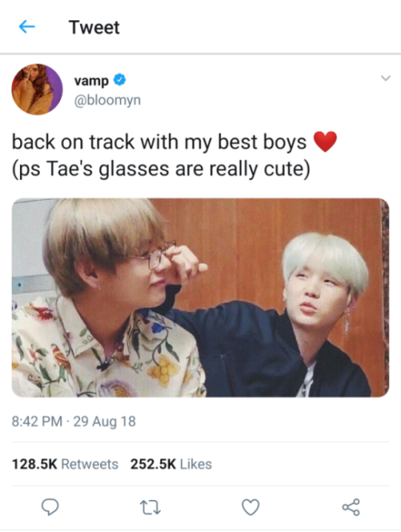This screenshot has height=532, width=401.
Task: Open the vamp display name
Action: 91,81
